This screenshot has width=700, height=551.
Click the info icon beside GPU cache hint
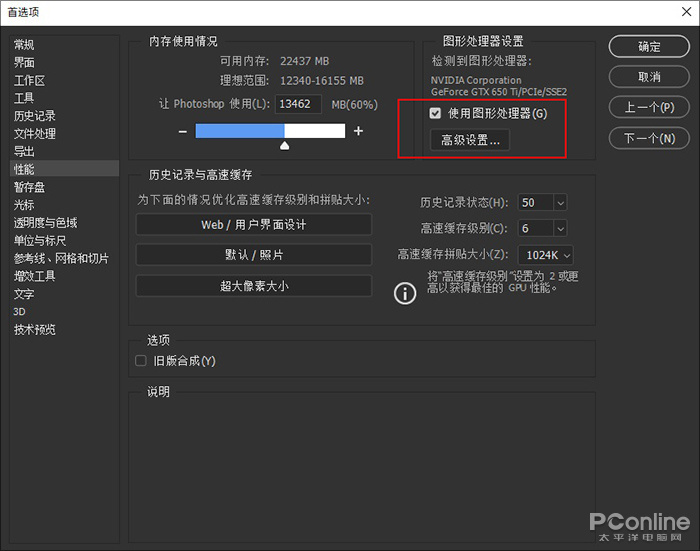[405, 293]
